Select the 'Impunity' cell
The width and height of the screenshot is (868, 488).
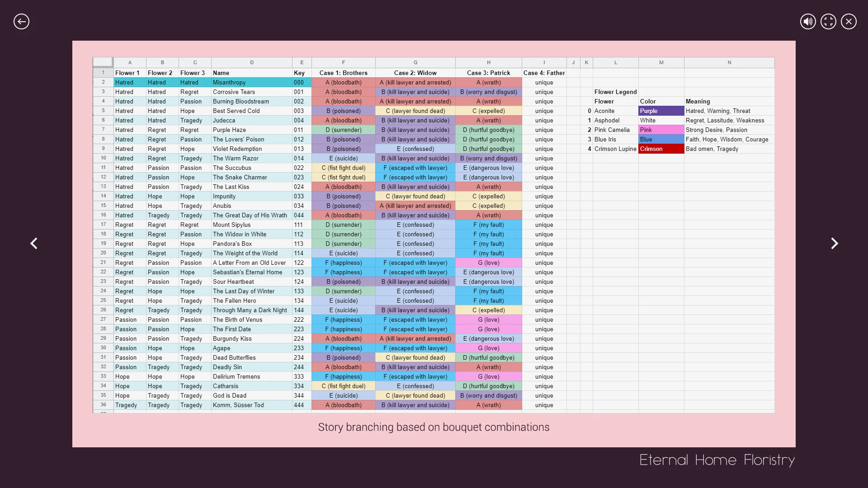coord(251,196)
